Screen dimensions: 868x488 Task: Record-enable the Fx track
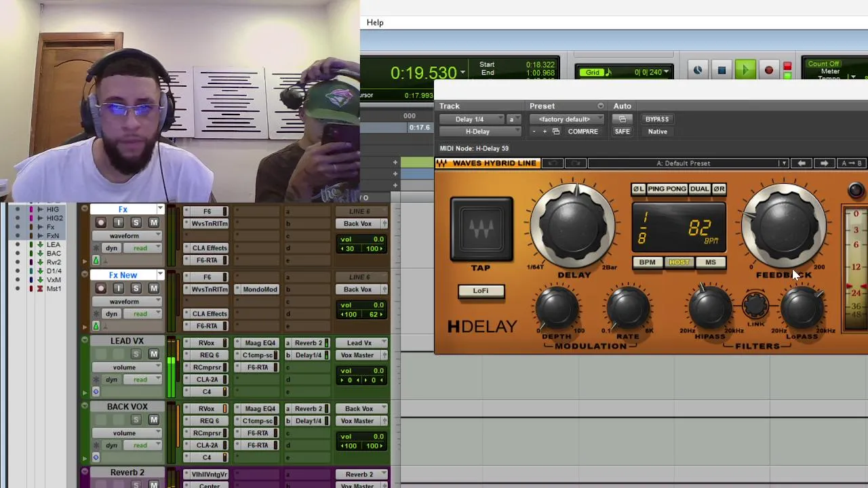(x=100, y=223)
